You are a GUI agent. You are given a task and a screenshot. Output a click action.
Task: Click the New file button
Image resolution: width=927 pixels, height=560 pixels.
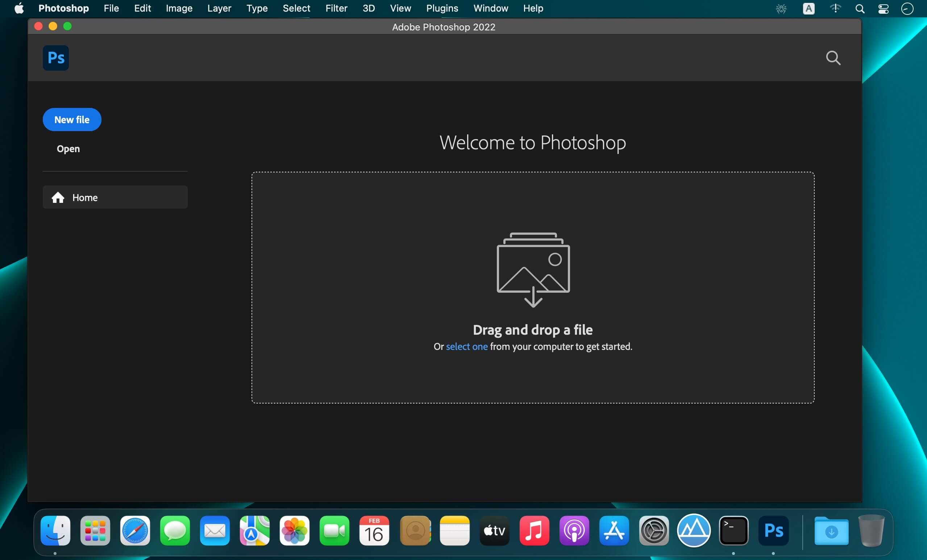click(71, 119)
